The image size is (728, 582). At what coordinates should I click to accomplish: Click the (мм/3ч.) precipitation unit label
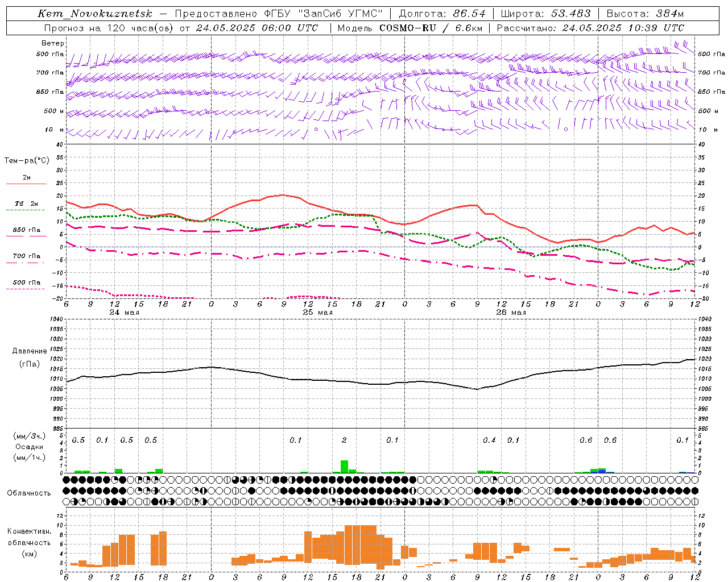[30, 436]
